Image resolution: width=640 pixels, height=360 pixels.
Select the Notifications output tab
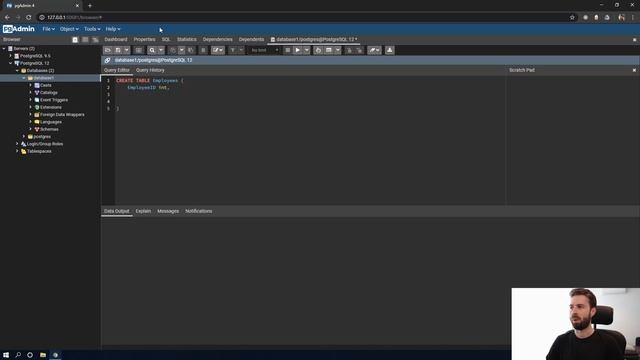click(x=199, y=211)
